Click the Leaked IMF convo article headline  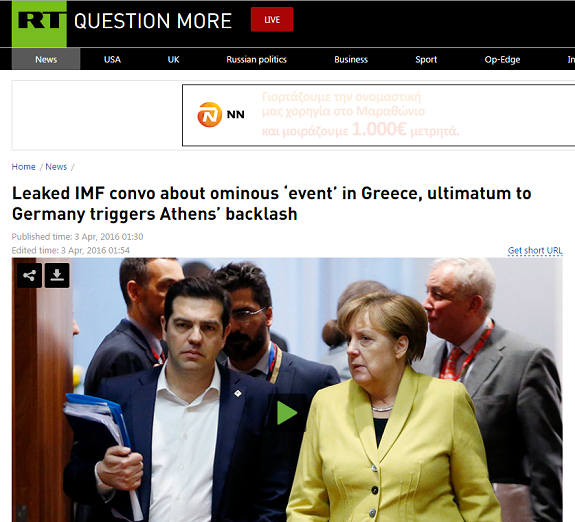tap(271, 204)
